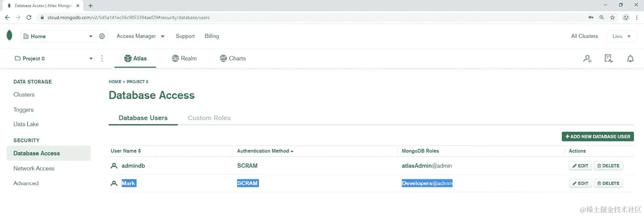Close the Database Access browser tab
Image resolution: width=644 pixels, height=216 pixels.
(x=78, y=6)
